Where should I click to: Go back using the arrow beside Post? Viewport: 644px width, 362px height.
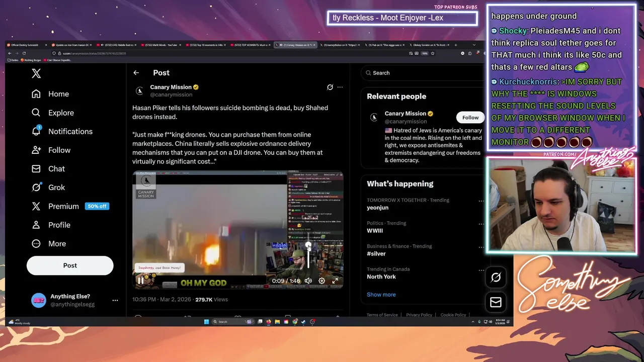coord(136,73)
